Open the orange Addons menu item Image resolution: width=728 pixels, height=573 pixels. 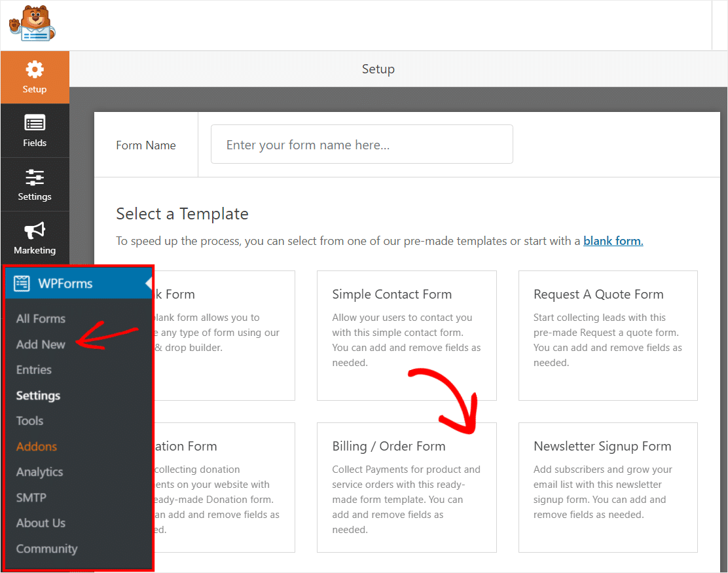click(36, 447)
